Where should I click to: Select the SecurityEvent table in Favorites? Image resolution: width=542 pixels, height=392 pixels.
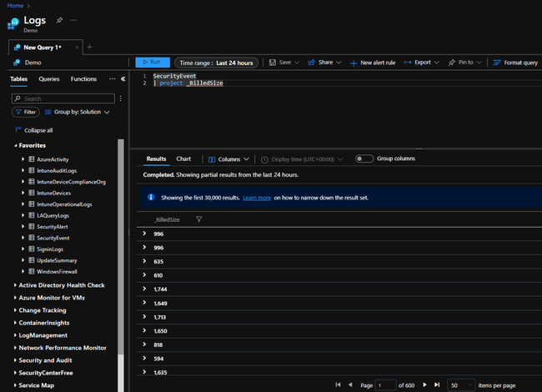[52, 238]
